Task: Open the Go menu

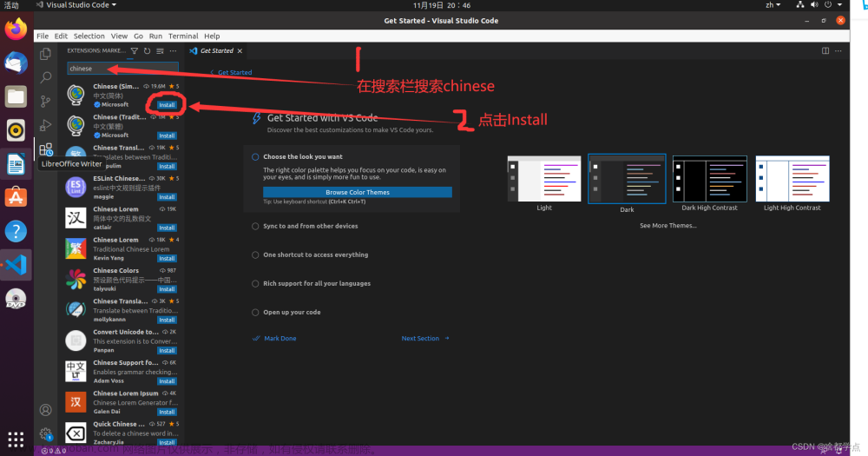Action: click(x=138, y=36)
